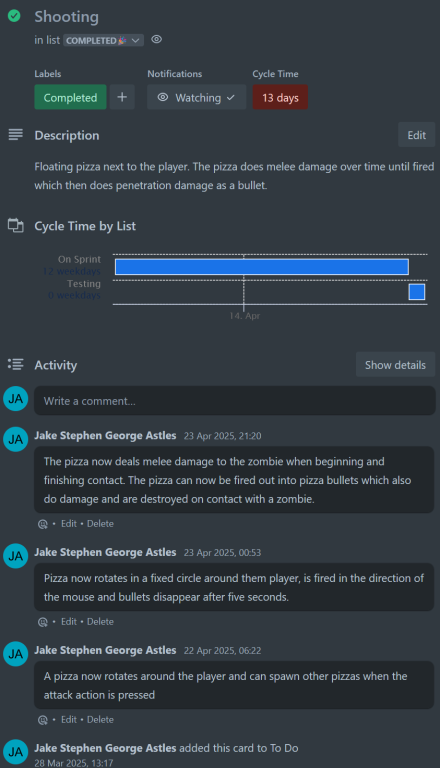Focus the Write a comment field

tap(235, 401)
